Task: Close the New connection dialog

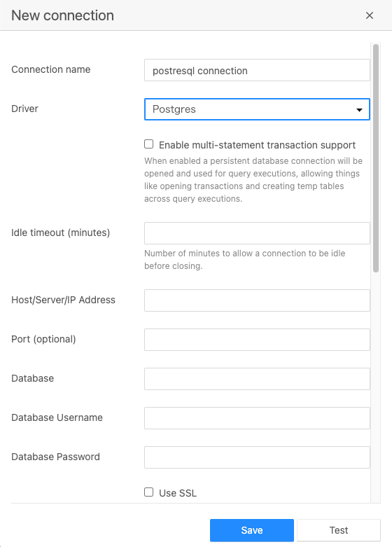Action: (x=370, y=15)
